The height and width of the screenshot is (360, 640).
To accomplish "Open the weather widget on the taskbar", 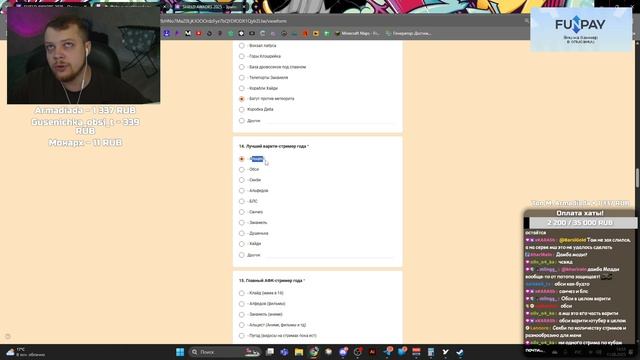I will pyautogui.click(x=25, y=352).
